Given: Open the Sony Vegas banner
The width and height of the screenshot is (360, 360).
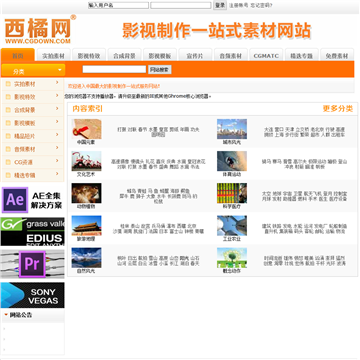Looking at the screenshot, I should [32, 295].
